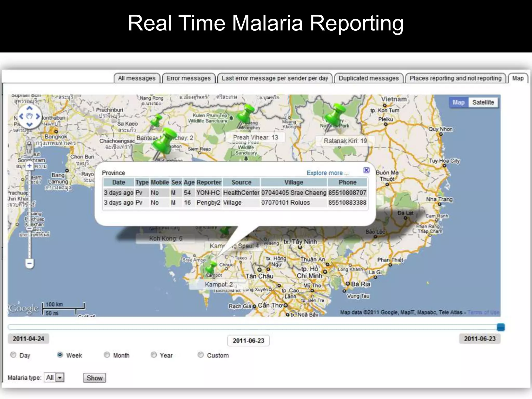Select the Year radio button

click(154, 355)
